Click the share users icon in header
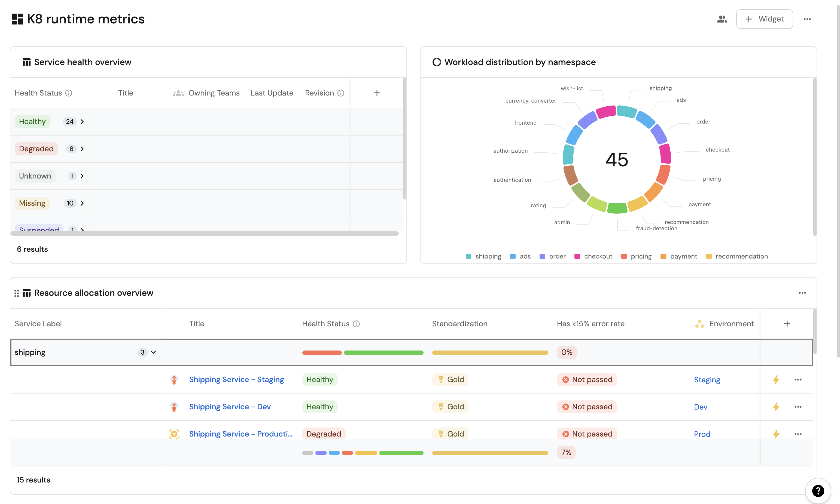The width and height of the screenshot is (840, 504). [722, 19]
